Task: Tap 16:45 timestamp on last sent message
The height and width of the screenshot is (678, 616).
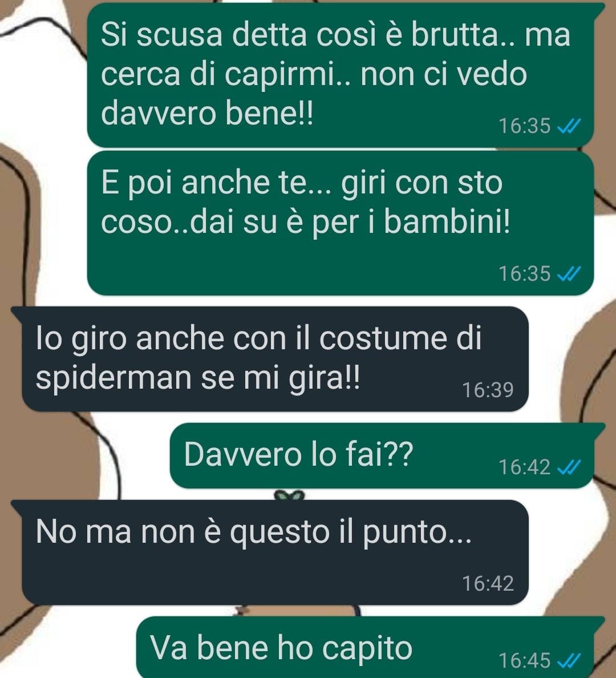Action: pyautogui.click(x=525, y=661)
